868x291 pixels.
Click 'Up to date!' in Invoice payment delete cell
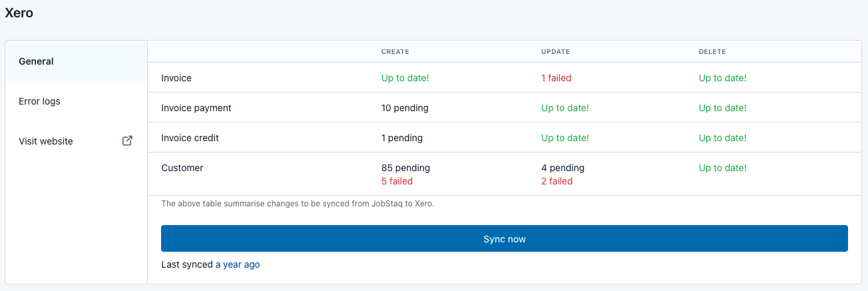click(723, 108)
